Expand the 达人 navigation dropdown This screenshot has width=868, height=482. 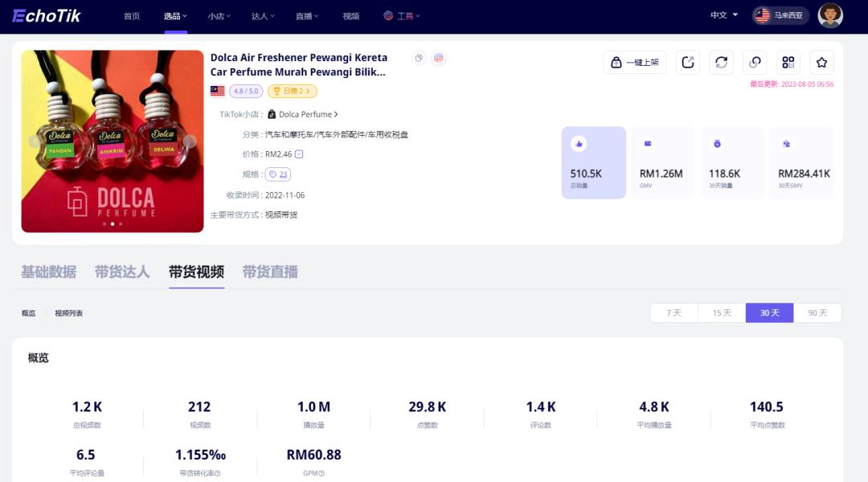(263, 16)
